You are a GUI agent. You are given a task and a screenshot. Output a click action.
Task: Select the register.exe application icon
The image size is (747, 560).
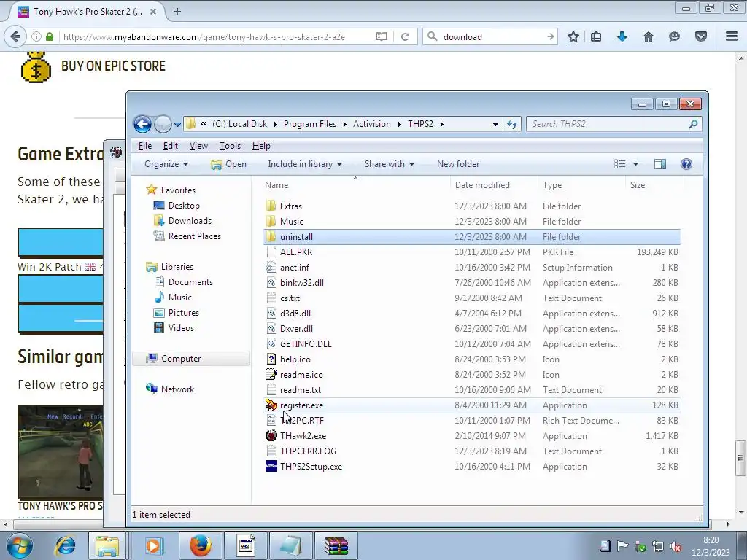click(271, 405)
